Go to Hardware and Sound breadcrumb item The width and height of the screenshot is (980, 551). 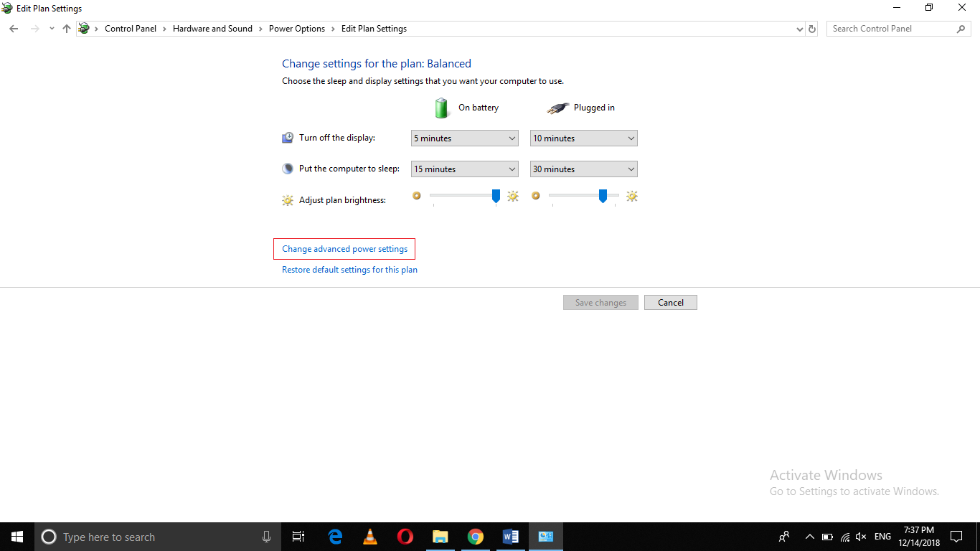[x=212, y=29]
